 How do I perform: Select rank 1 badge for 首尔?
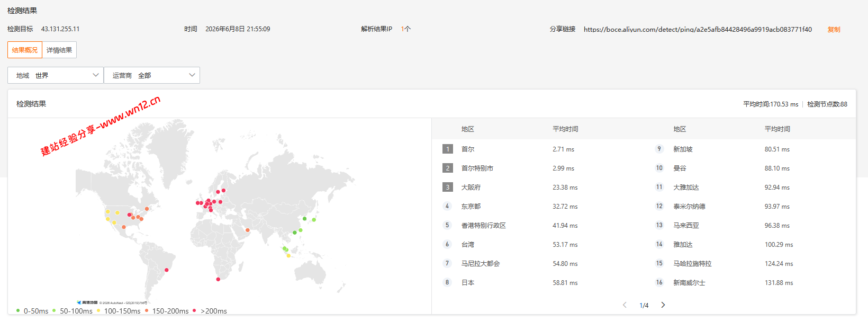point(448,149)
